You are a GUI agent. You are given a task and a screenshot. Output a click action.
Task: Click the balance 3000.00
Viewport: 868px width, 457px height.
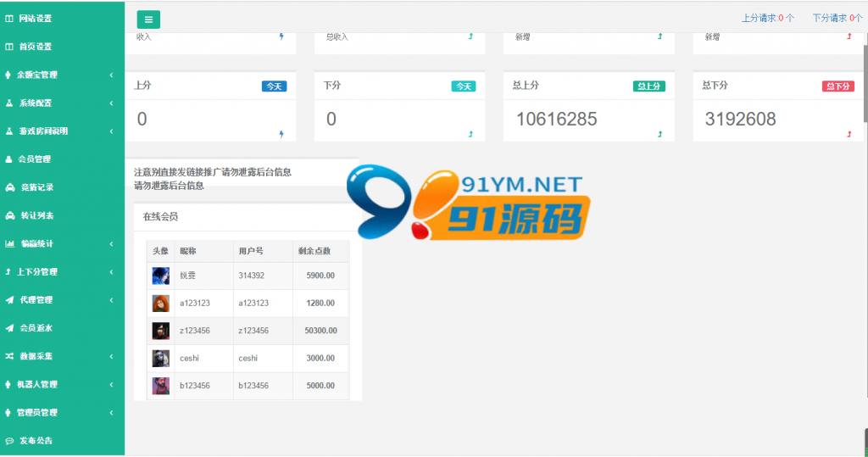click(x=320, y=359)
